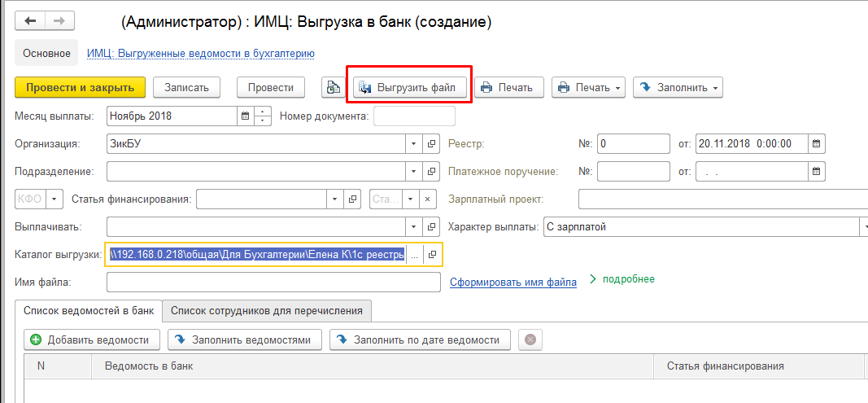Viewport: 868px width, 403px height.
Task: Open the Печать dropdown menu button
Action: coord(588,88)
